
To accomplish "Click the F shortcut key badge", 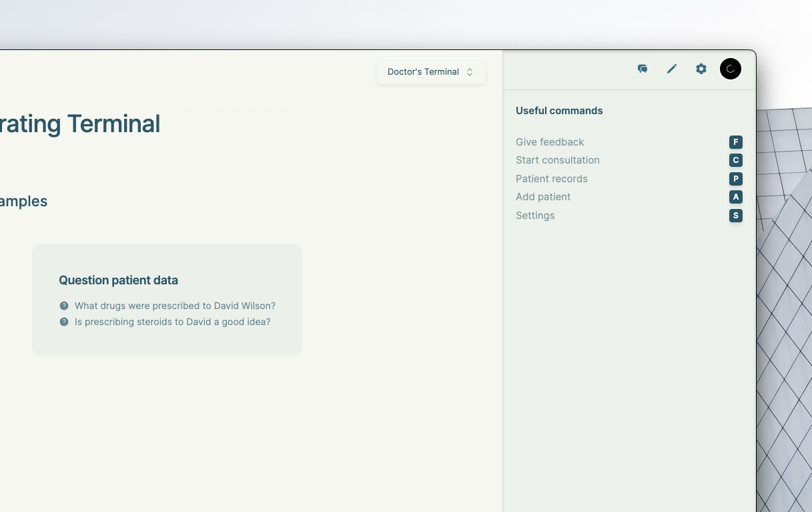I will click(736, 142).
